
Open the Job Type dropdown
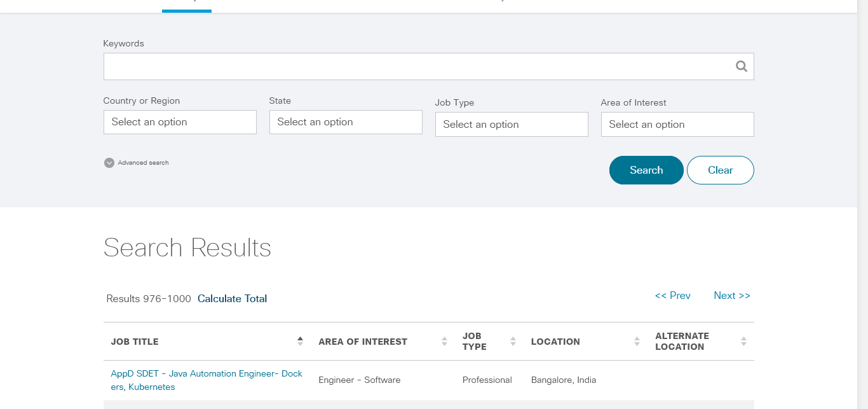click(x=512, y=125)
